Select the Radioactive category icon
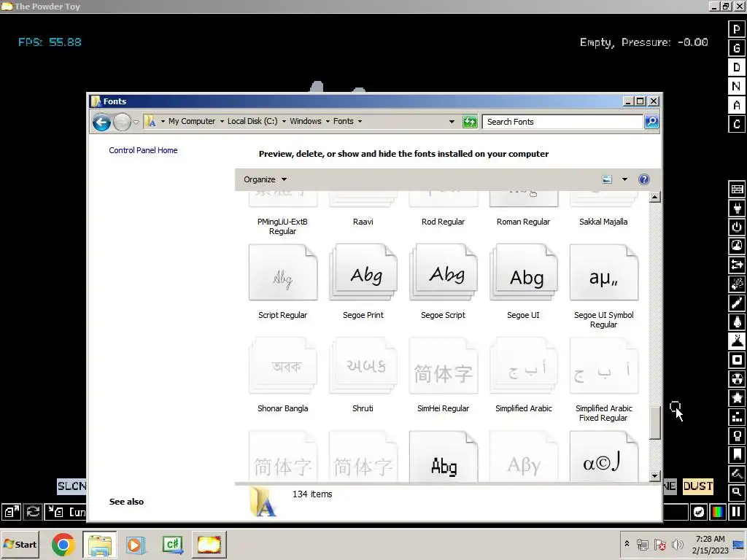 tap(737, 379)
